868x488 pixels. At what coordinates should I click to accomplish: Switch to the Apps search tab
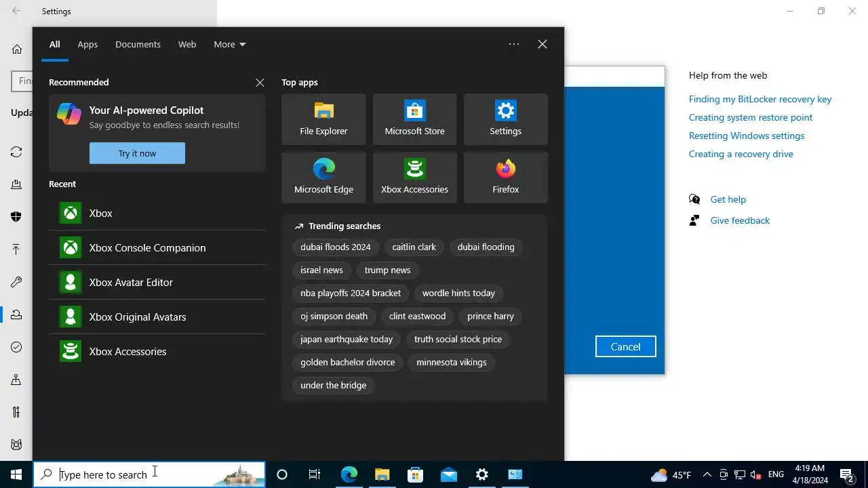(x=87, y=44)
